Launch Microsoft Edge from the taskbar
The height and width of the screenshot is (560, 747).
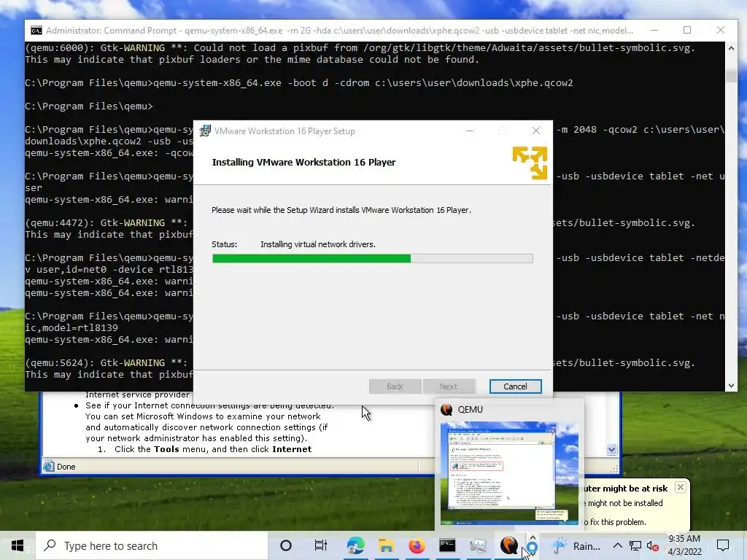coord(355,545)
